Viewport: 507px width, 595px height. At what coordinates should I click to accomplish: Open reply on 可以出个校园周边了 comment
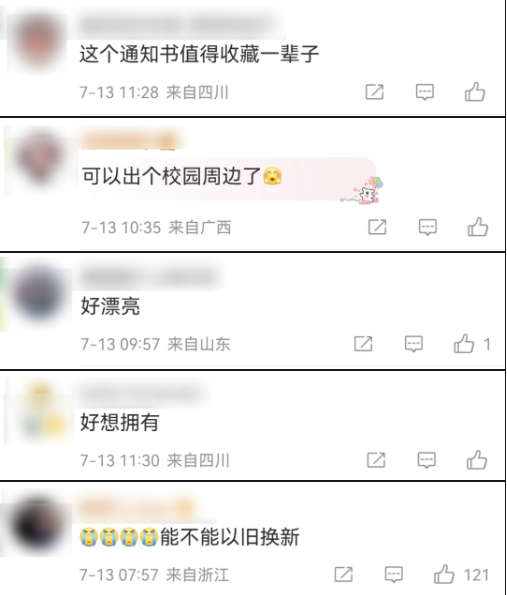[x=428, y=227]
